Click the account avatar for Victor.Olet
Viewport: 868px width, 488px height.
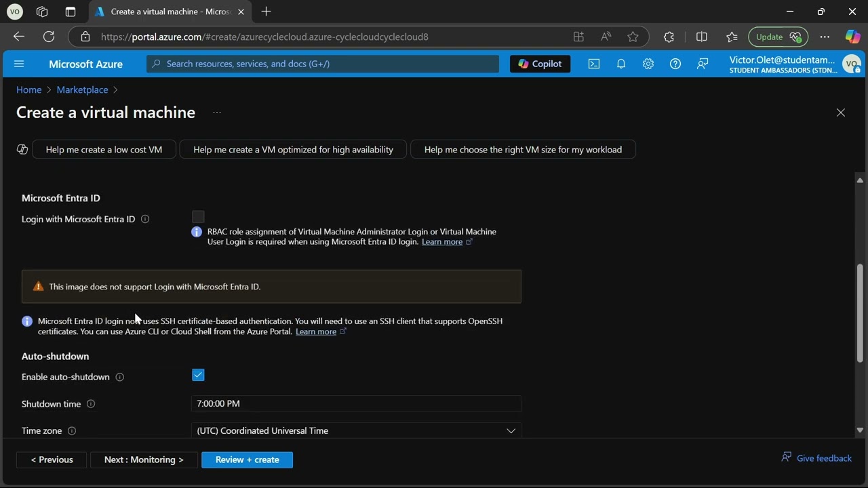pyautogui.click(x=852, y=64)
